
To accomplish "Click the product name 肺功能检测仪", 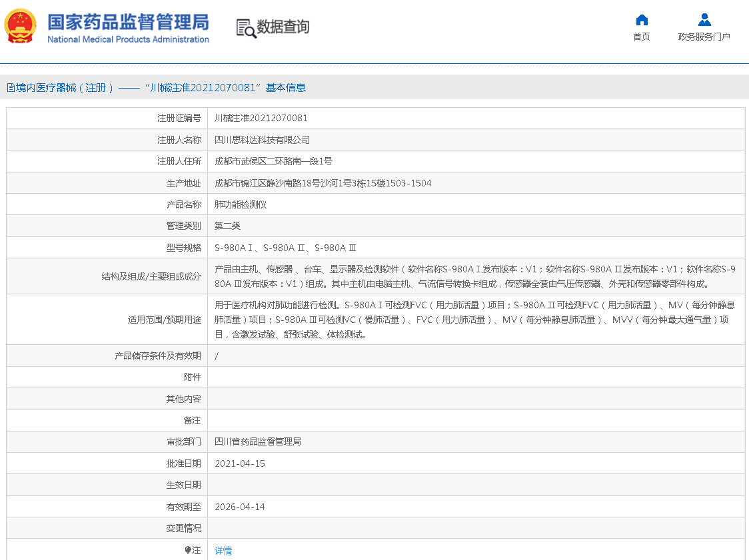I will click(241, 204).
